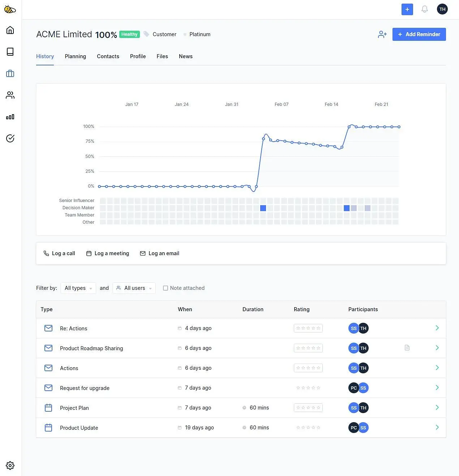Open the home icon in the sidebar
This screenshot has width=459, height=476.
(10, 30)
